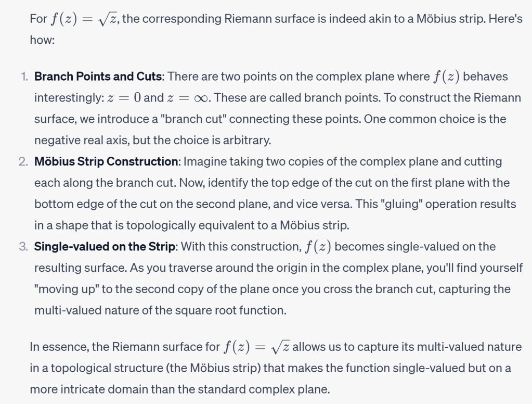Click list number 3 marker
The width and height of the screenshot is (532, 404).
(x=23, y=246)
